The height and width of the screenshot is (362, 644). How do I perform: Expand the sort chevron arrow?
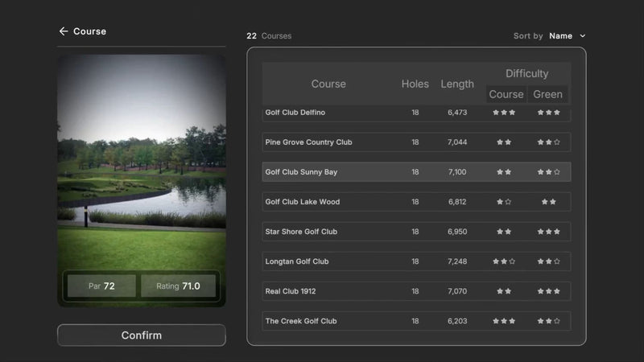583,36
